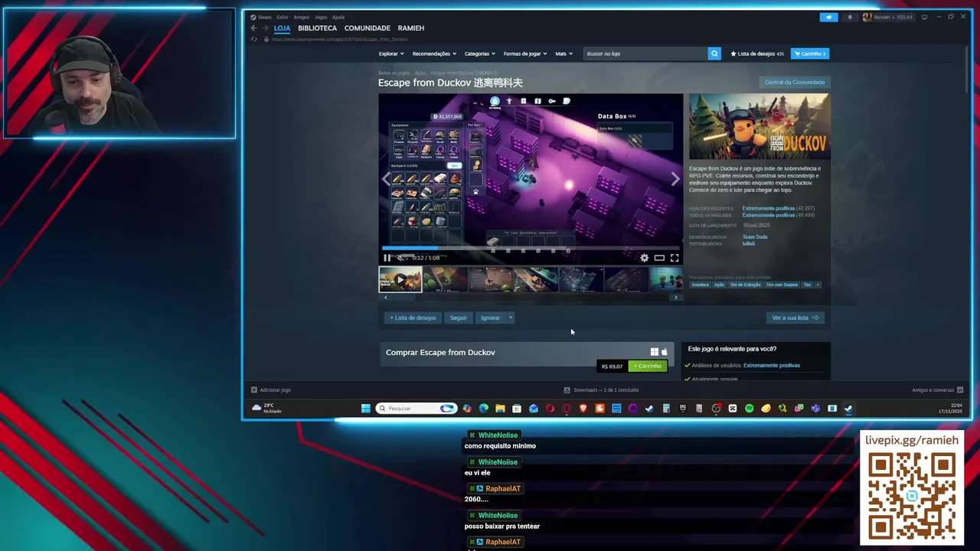The width and height of the screenshot is (980, 551).
Task: Open Microsoft Edge from taskbar
Action: [484, 409]
